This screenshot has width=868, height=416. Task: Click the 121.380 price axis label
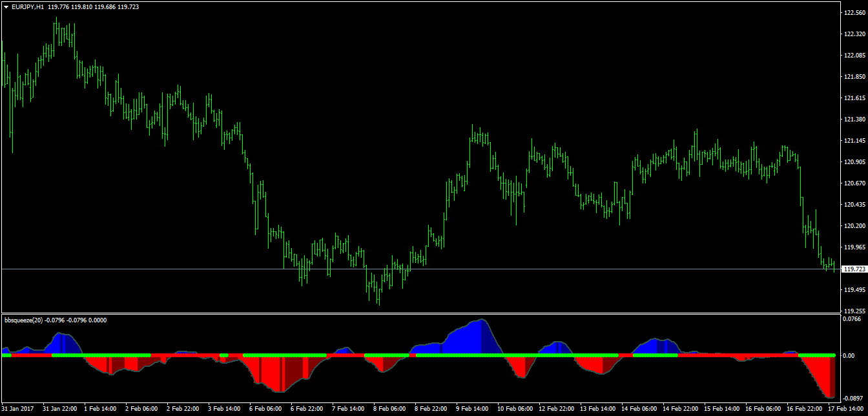coord(854,120)
